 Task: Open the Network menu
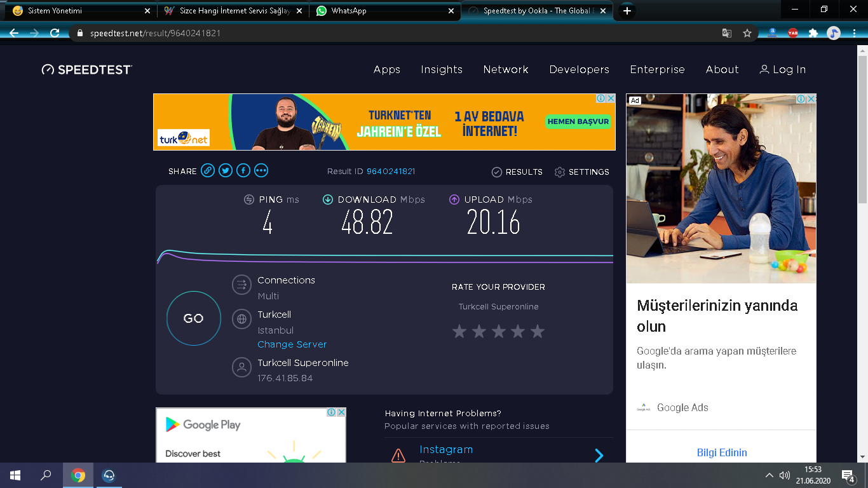click(x=506, y=69)
